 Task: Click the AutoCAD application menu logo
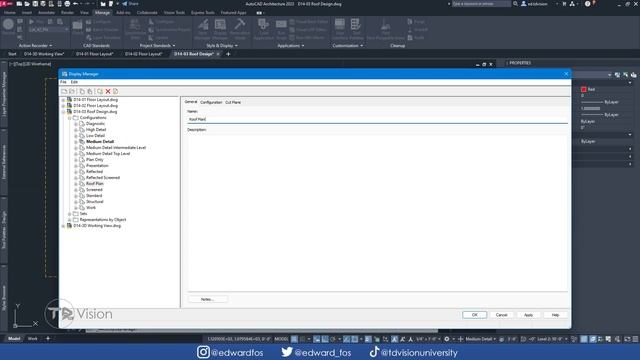click(x=6, y=4)
